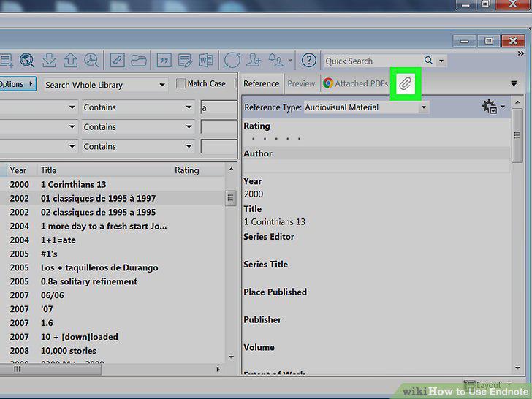Click the Activity Feed bell icon
Viewport: 532px width, 399px height.
275,61
